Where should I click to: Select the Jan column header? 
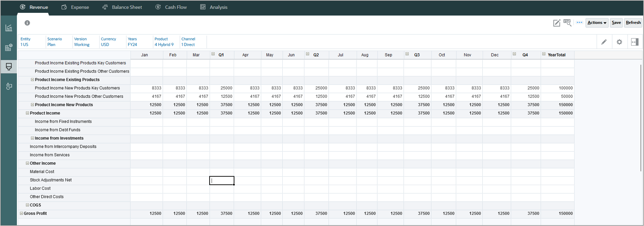146,55
